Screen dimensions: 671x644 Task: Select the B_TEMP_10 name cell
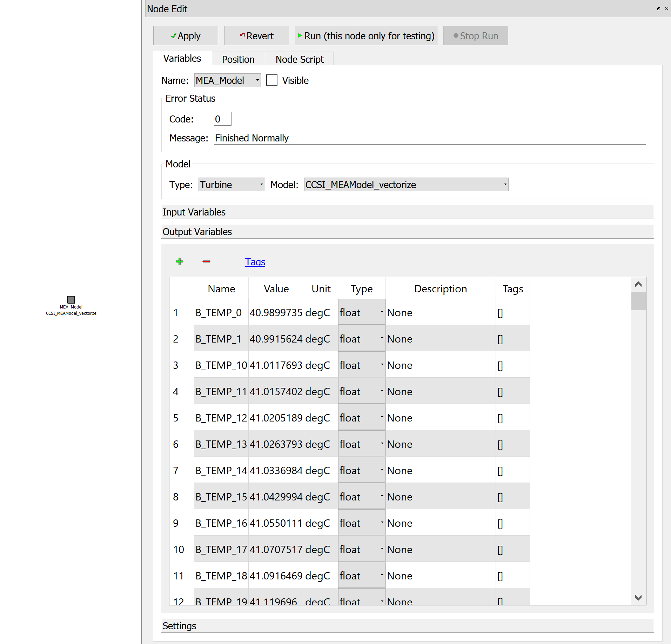pos(221,365)
